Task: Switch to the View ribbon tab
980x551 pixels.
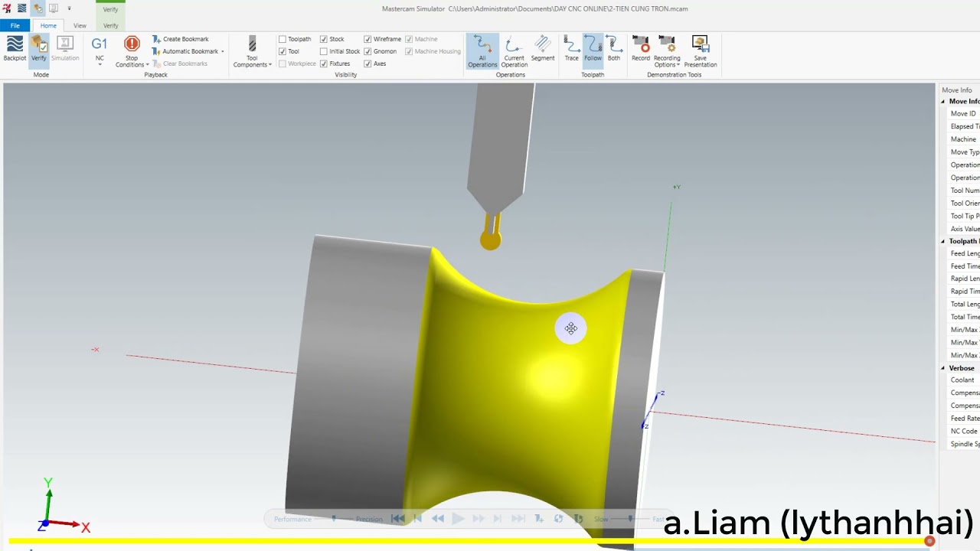Action: click(80, 25)
